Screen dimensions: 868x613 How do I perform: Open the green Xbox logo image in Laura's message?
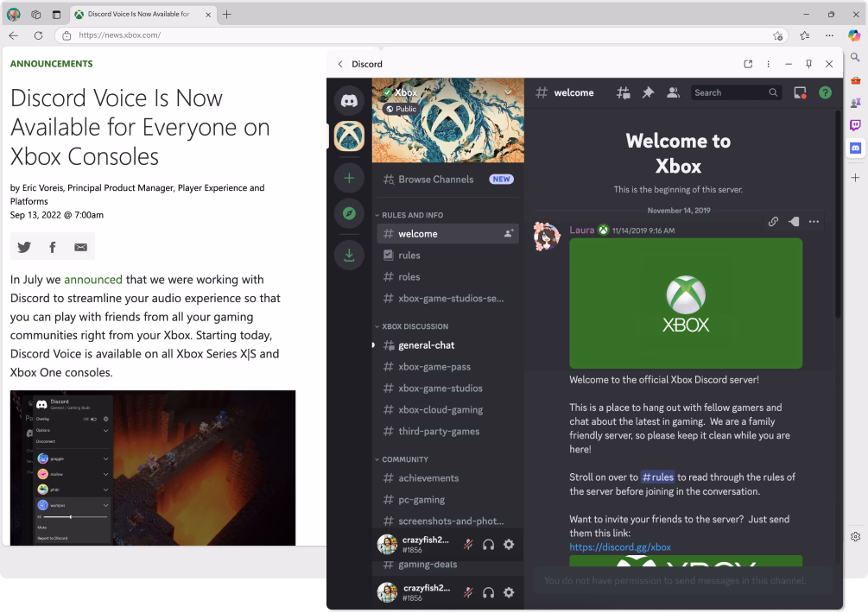[686, 303]
